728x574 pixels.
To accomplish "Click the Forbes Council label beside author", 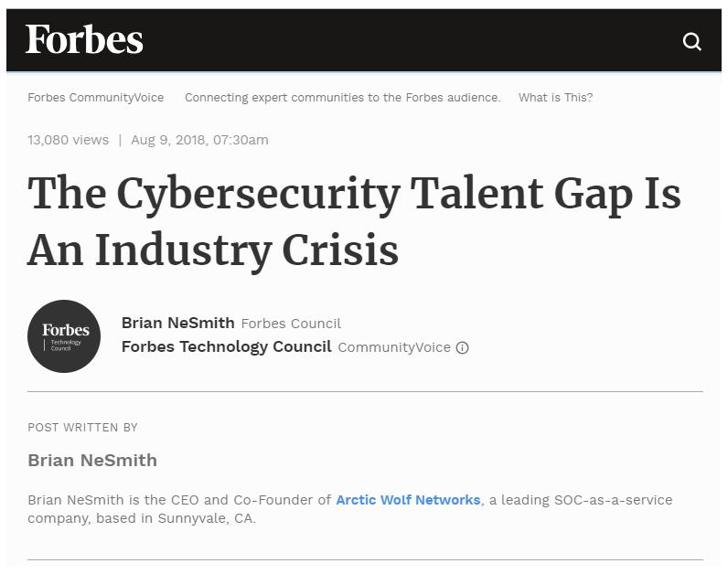I will tap(291, 324).
